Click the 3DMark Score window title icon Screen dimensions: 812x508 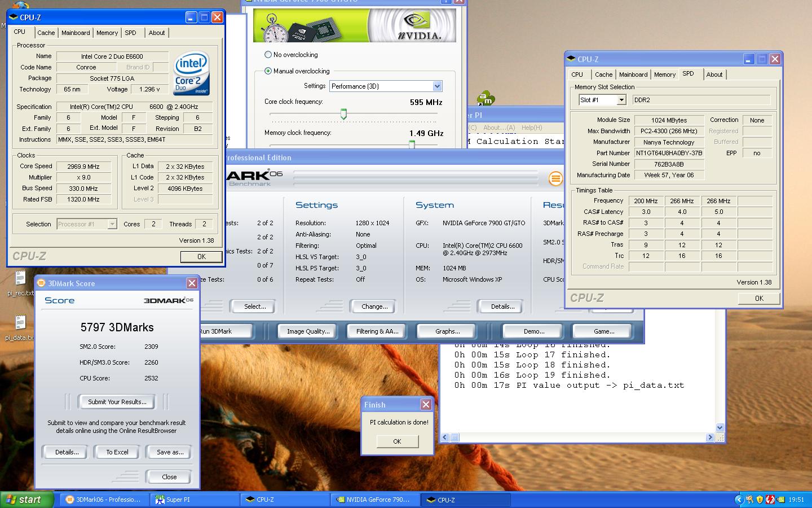tap(41, 283)
